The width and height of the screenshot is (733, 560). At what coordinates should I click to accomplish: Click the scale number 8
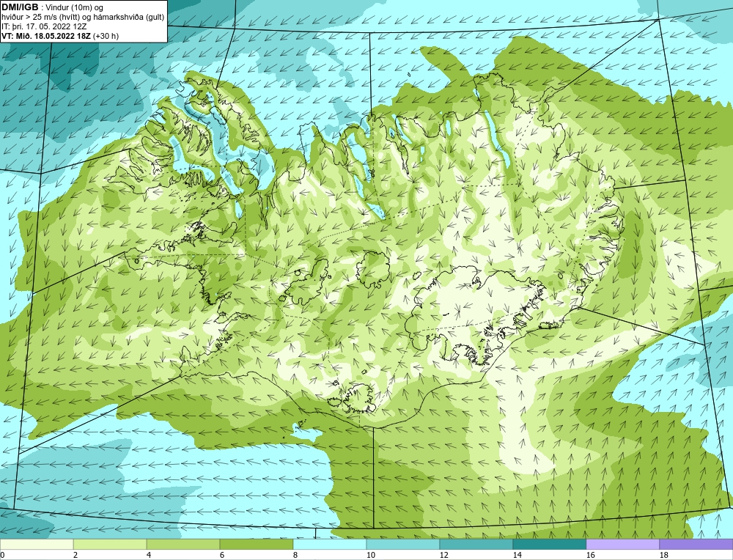[295, 555]
